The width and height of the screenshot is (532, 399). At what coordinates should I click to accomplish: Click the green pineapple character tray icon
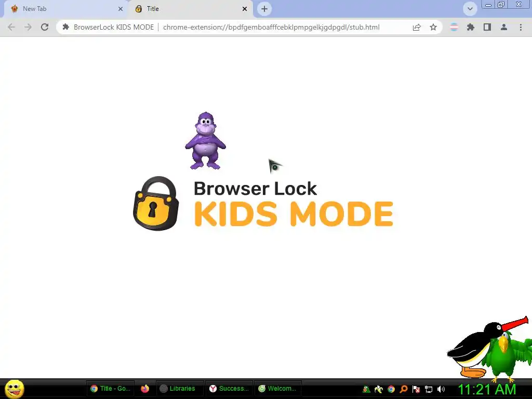[x=366, y=389]
